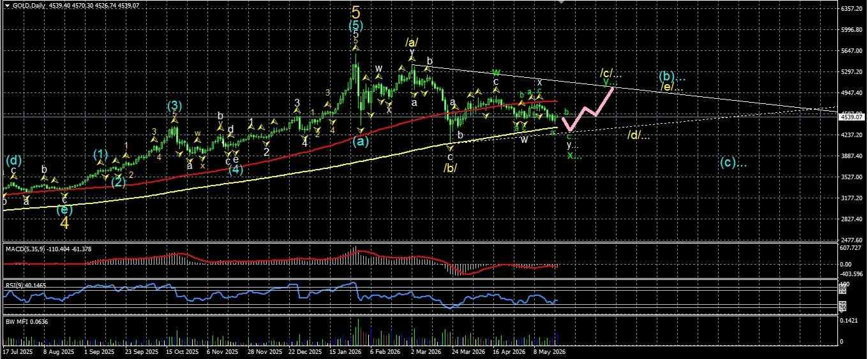Select the cyan (2) wave label

119,182
